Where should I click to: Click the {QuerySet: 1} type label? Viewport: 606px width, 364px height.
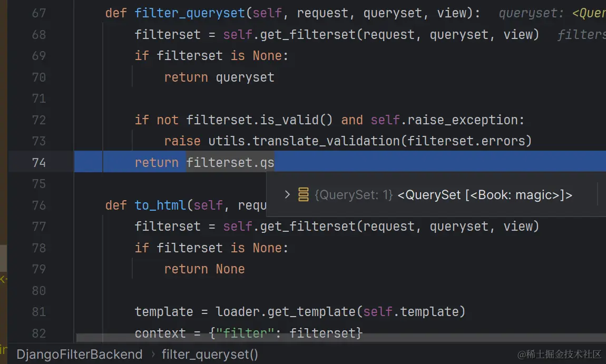354,195
